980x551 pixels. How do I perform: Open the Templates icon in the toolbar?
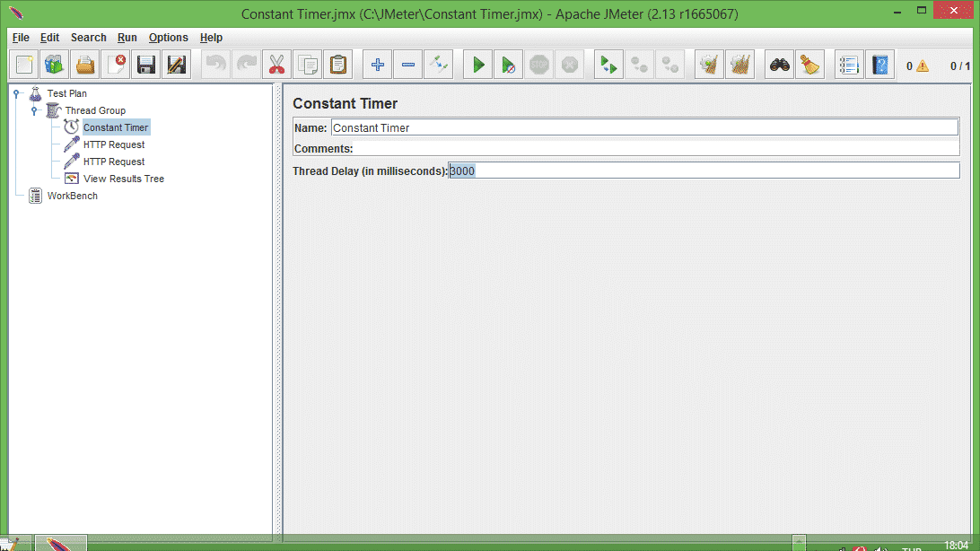point(52,64)
